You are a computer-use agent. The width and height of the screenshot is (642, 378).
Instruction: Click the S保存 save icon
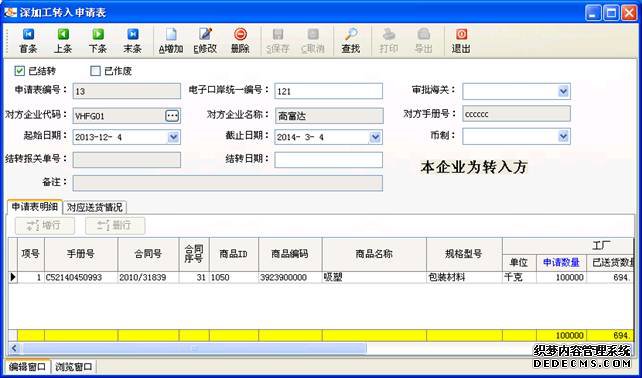tap(278, 41)
